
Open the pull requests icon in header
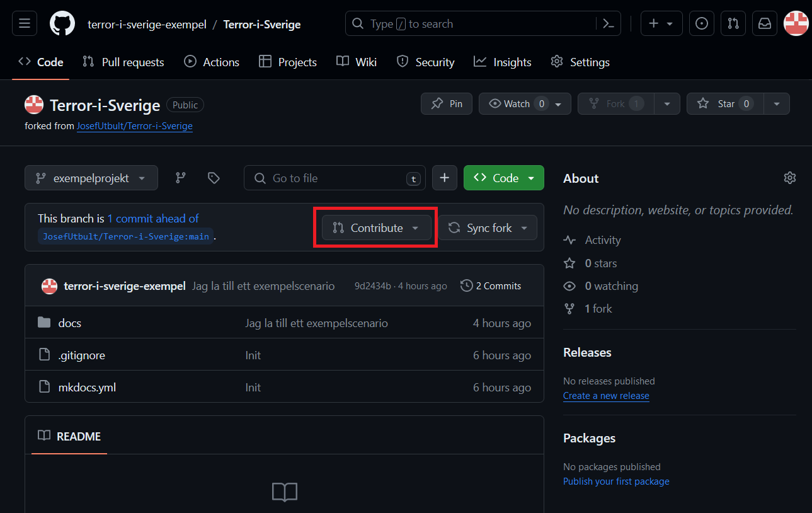[x=733, y=24]
